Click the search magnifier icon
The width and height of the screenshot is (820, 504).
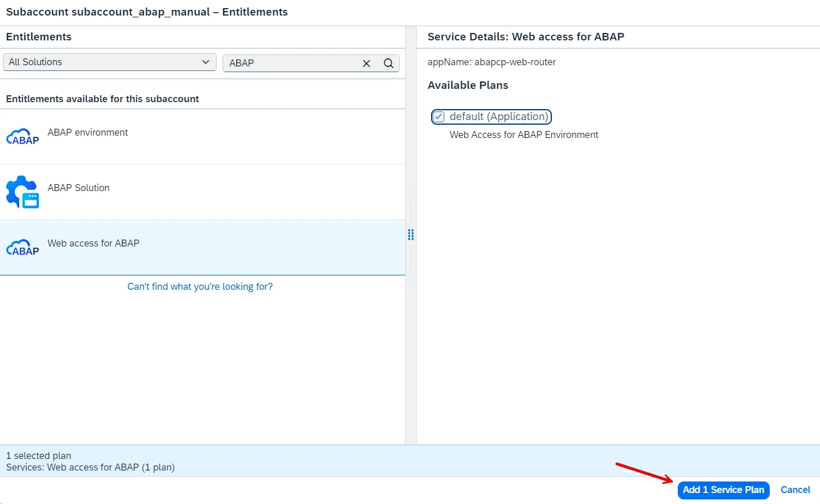(388, 63)
